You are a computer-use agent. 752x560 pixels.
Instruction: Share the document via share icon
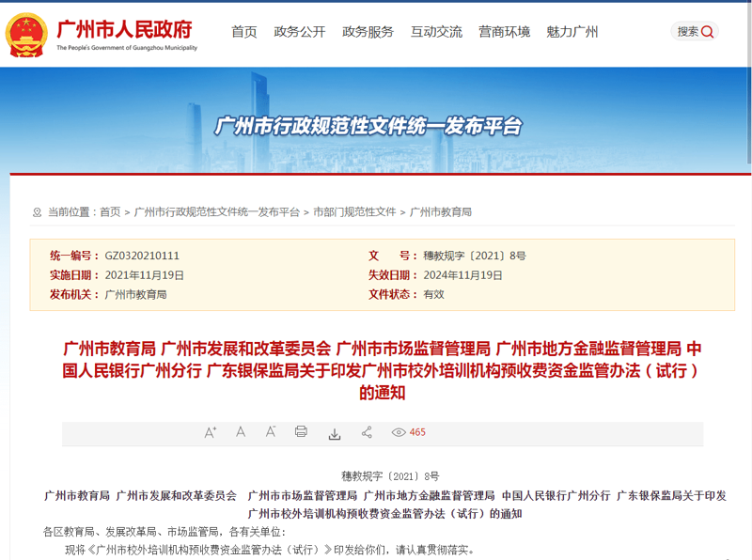click(367, 432)
